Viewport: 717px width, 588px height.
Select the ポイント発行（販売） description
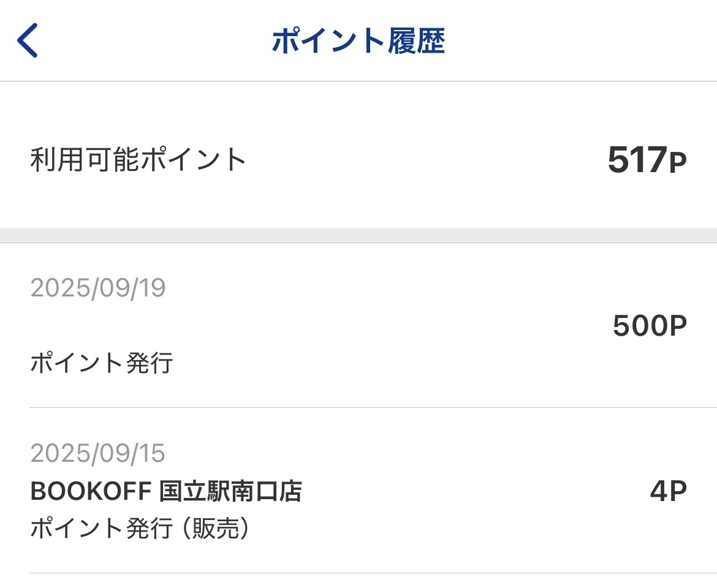point(141,529)
